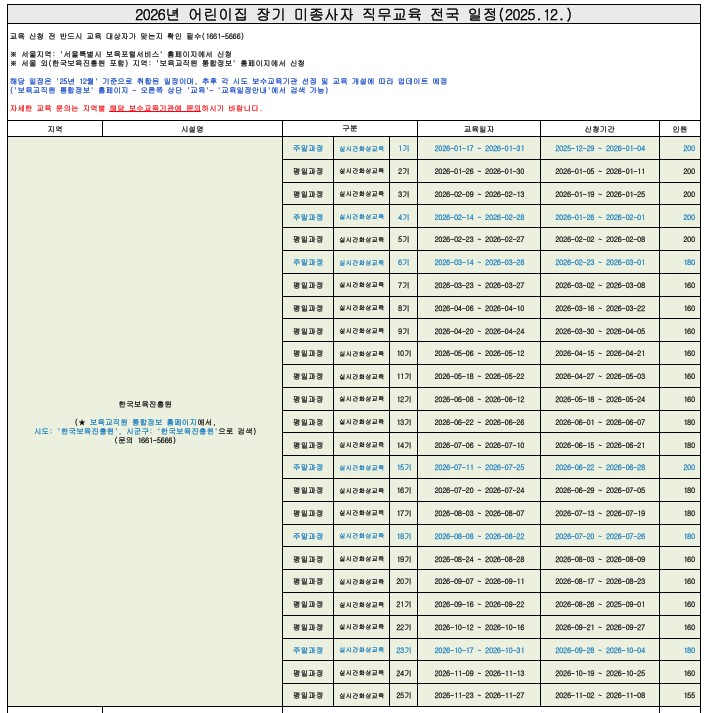Image resolution: width=704 pixels, height=713 pixels.
Task: Click the 주말과정 cell in the 15기 row
Action: [307, 467]
